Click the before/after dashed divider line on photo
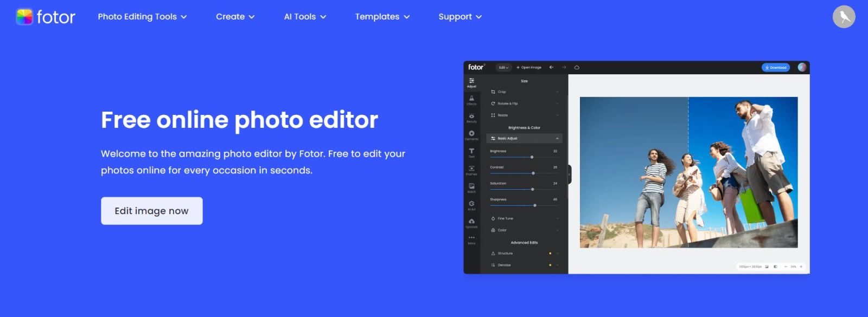The height and width of the screenshot is (317, 868). click(688, 172)
